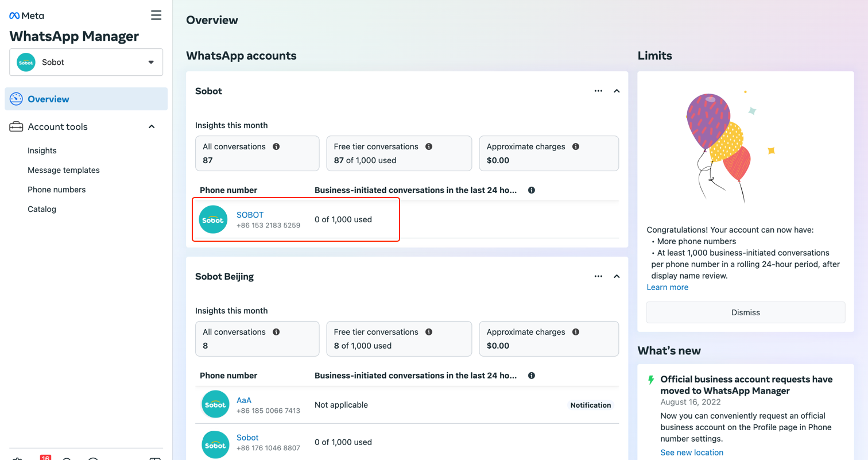The width and height of the screenshot is (868, 460).
Task: Go to the Overview page
Action: [86, 99]
